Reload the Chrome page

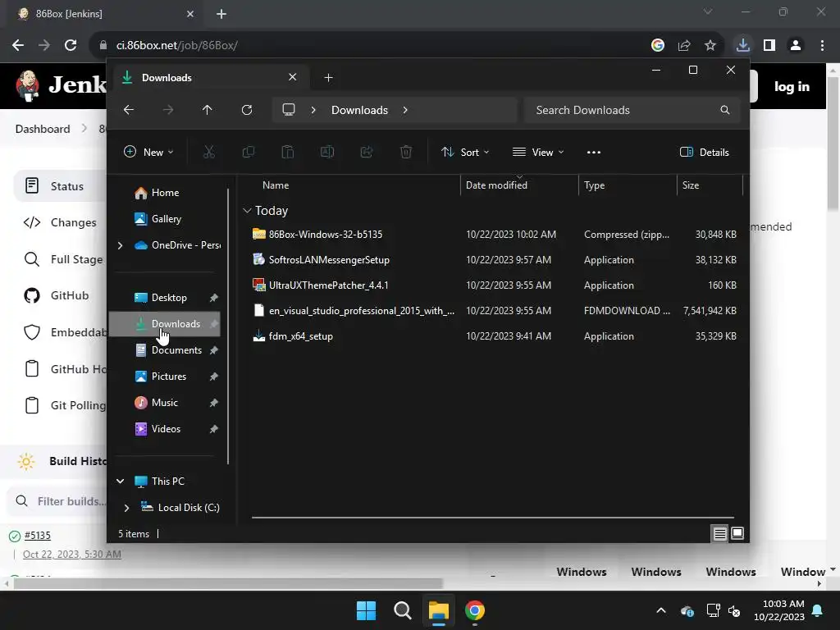(x=71, y=45)
